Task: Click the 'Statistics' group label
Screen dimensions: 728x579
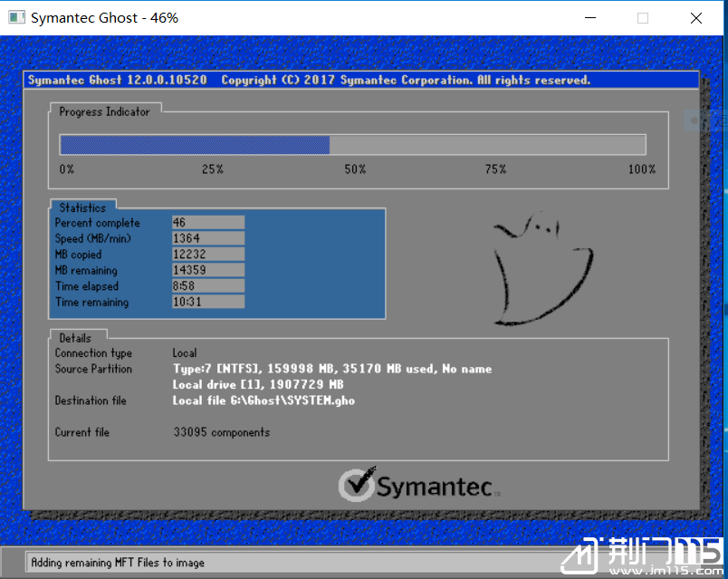Action: [82, 207]
